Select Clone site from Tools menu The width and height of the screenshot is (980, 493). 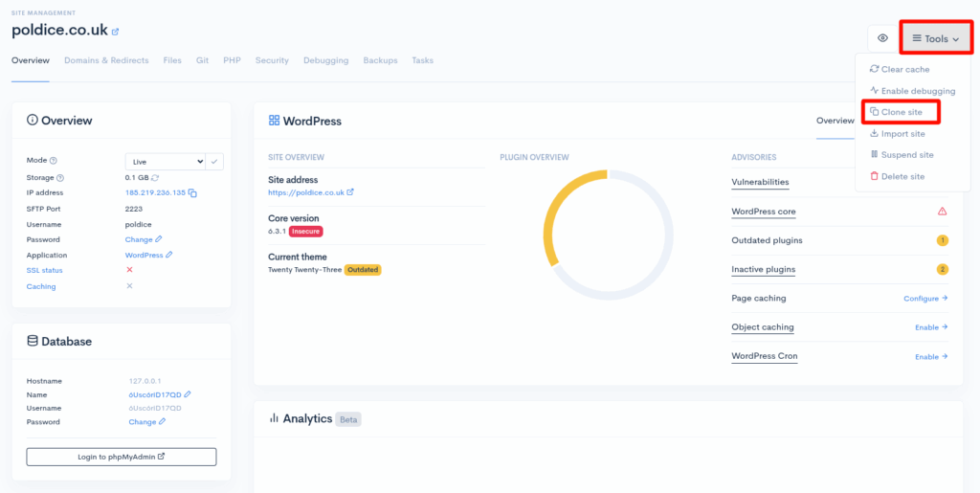point(901,112)
